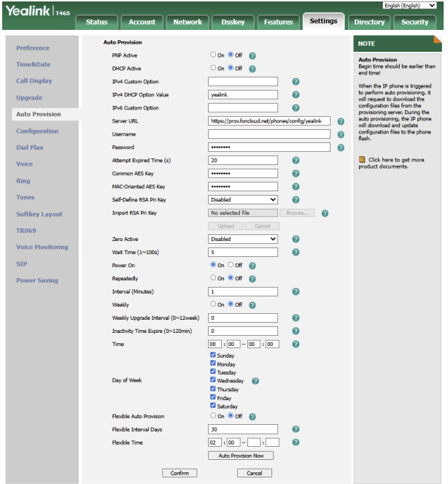The image size is (448, 484).
Task: Click help icon next to Day of Week
Action: (x=255, y=380)
